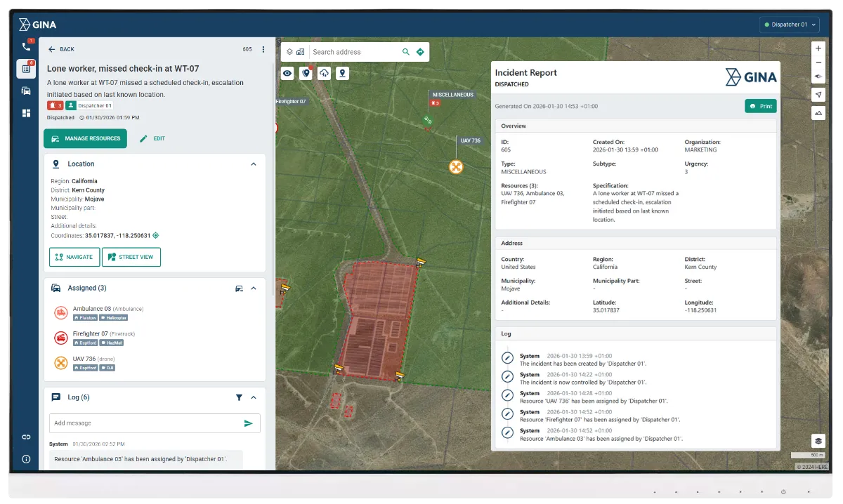Collapse the Assigned section
This screenshot has height=504, width=843.
[x=254, y=289]
